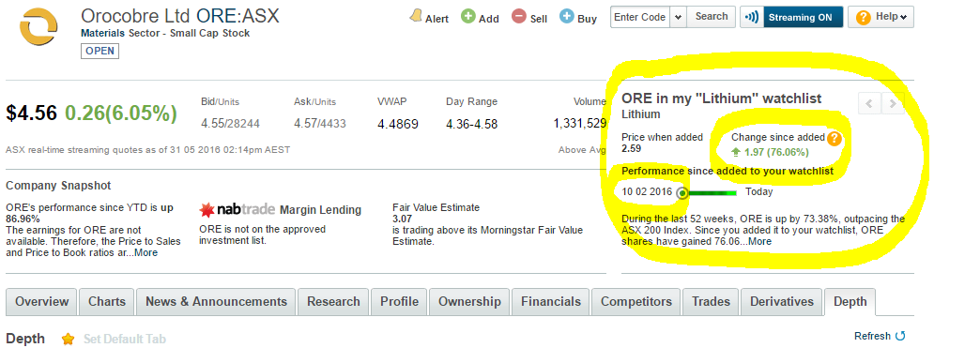Click the red Sell minus icon
The image size is (980, 348).
tap(519, 17)
